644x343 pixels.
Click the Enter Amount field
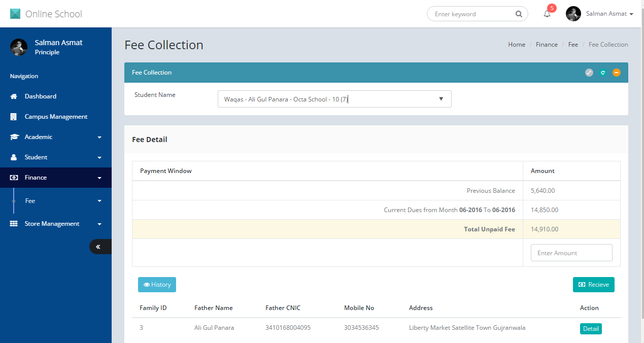pos(571,253)
